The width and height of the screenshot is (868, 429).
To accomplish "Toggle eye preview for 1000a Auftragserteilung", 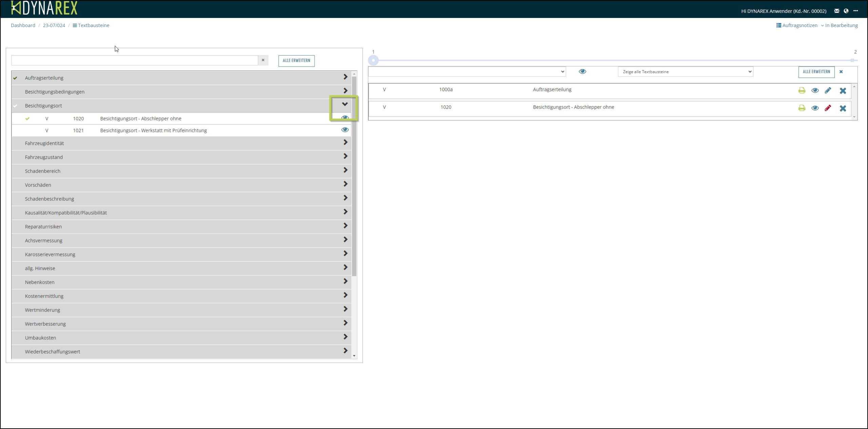I will pyautogui.click(x=815, y=91).
